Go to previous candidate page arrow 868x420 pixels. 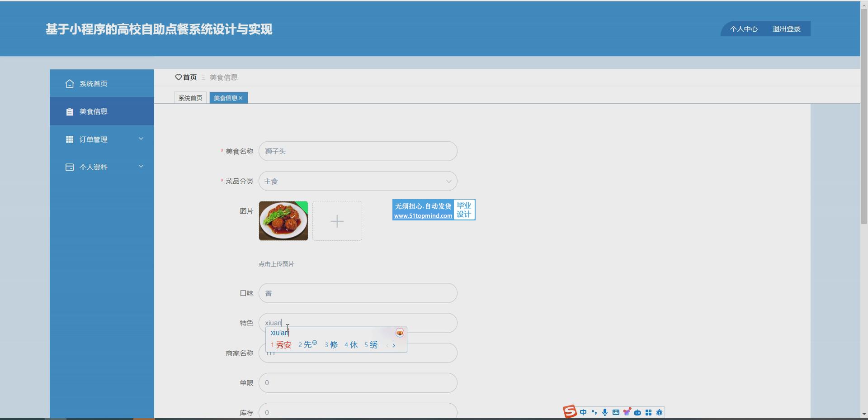click(387, 345)
